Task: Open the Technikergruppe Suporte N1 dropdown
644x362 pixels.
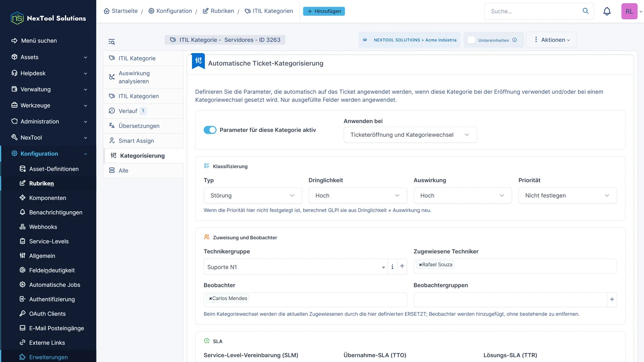Action: point(295,267)
